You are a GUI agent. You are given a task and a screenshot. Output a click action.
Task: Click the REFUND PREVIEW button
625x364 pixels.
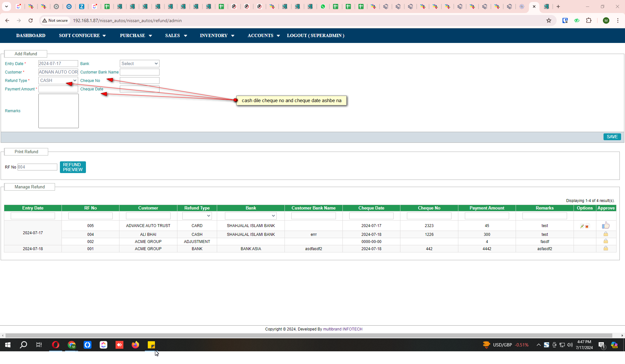coord(73,167)
